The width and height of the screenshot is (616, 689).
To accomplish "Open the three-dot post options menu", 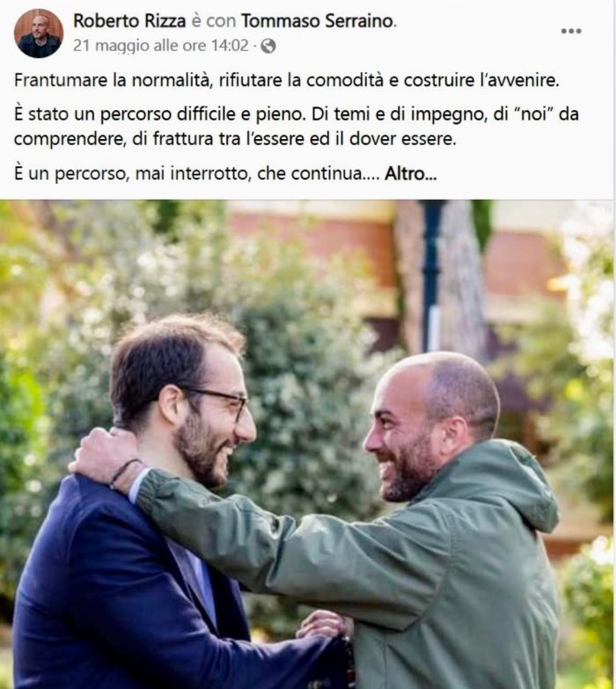I will click(571, 31).
